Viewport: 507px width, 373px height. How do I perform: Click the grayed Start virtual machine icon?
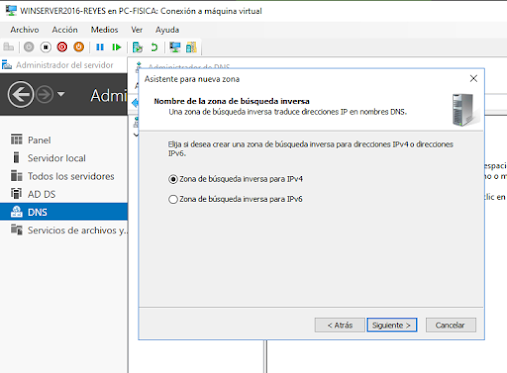(x=29, y=47)
